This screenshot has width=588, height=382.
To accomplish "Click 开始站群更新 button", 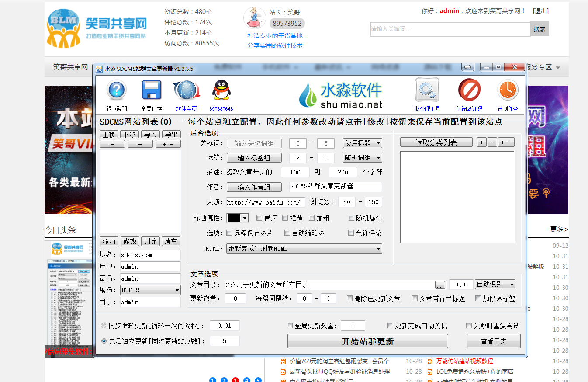I will point(368,341).
